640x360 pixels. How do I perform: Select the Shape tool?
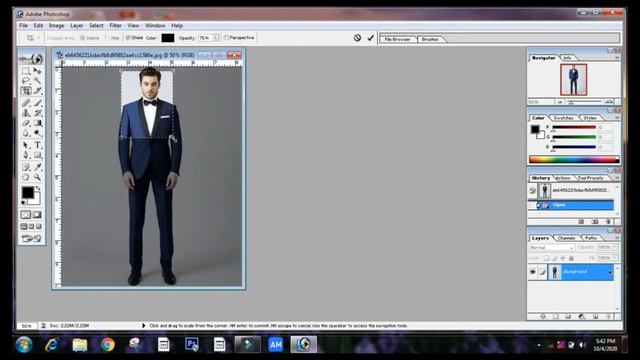tap(38, 155)
